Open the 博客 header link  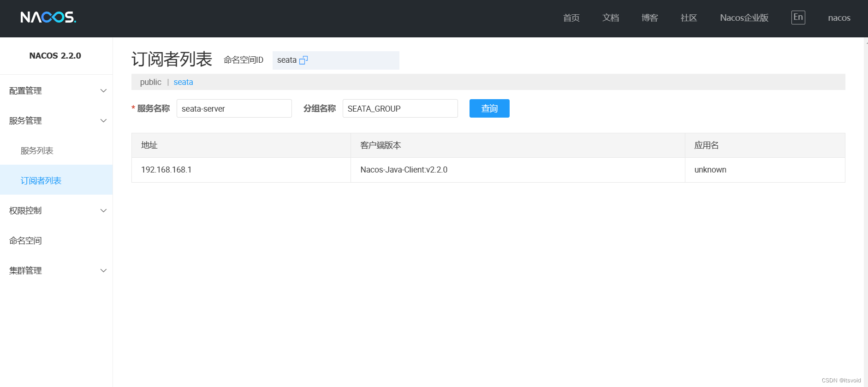pos(650,18)
